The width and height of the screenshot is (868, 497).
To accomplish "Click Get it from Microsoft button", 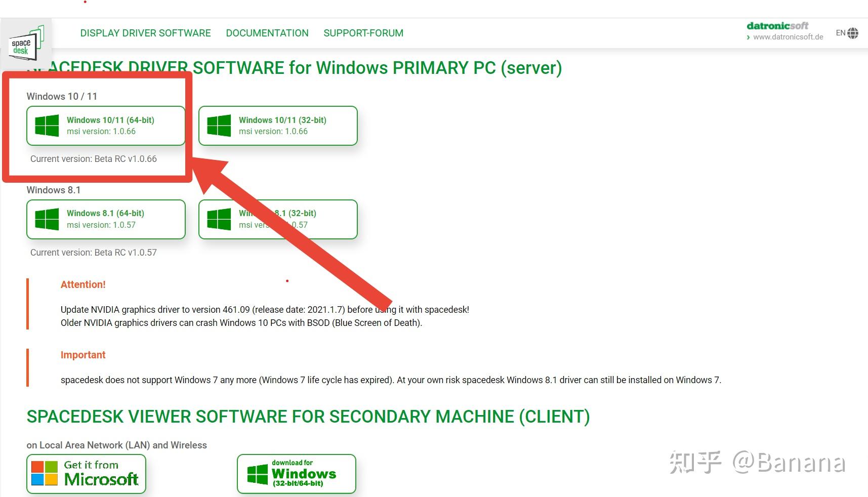I will 86,474.
